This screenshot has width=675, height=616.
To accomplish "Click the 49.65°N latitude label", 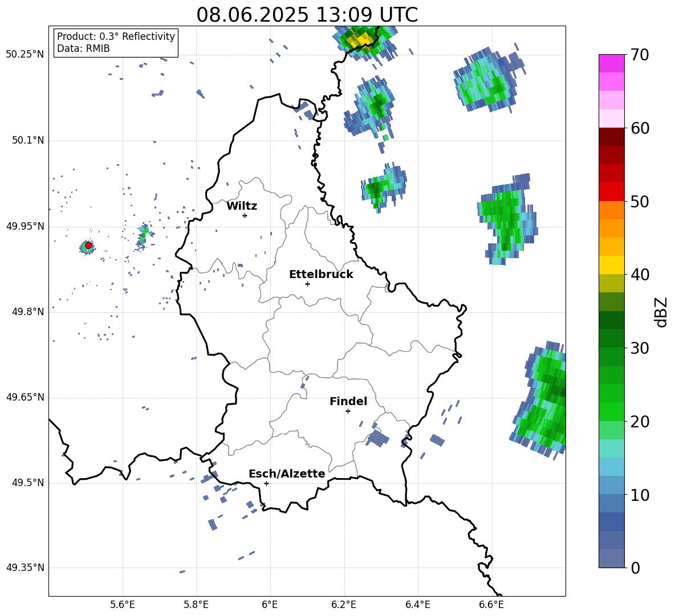I will [25, 397].
